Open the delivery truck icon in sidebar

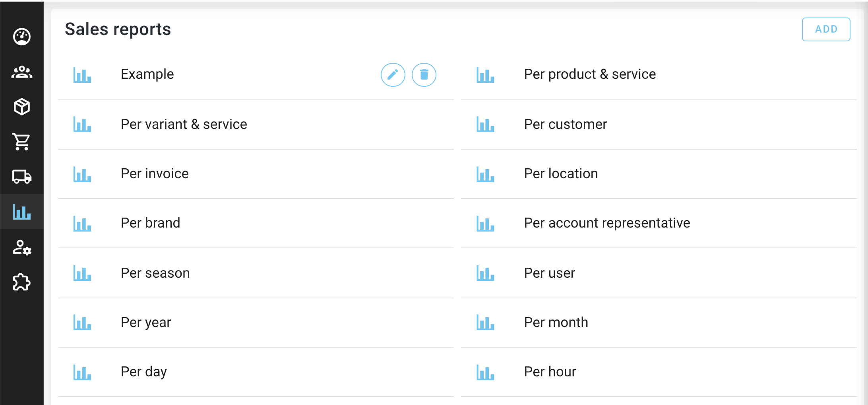coord(22,177)
